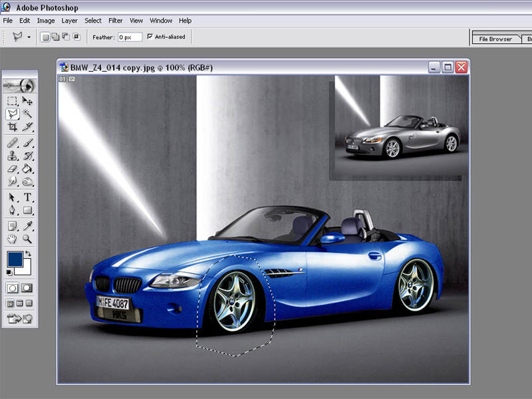Viewport: 532px width, 399px height.
Task: Open the blue foreground color swatch
Action: [15, 259]
